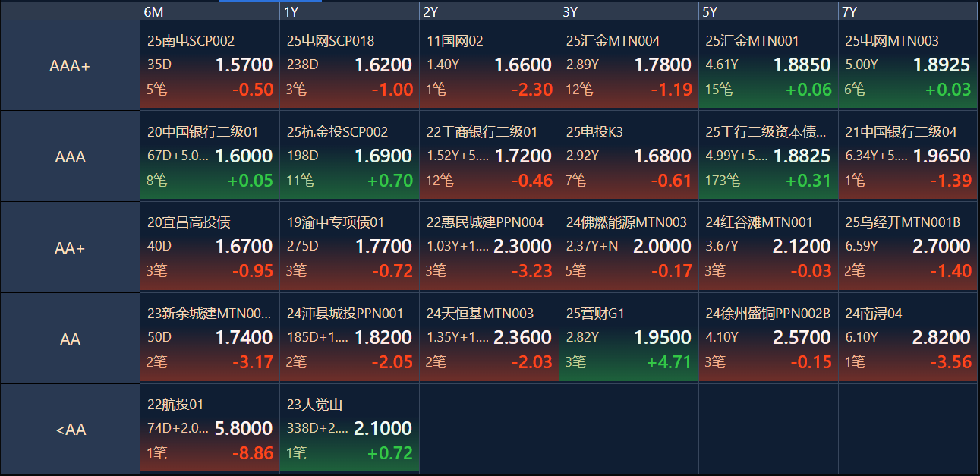This screenshot has height=476, width=980.
Task: Open the 24佛燃能源MTN003 bond card
Action: pos(629,247)
